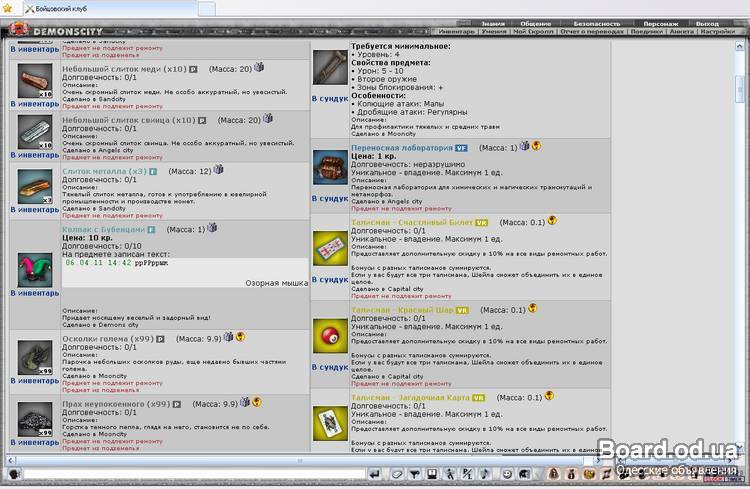Screen dimensions: 750x489
Task: Click gift cube icon beside Прах неупокоенного
Action: pyautogui.click(x=245, y=402)
